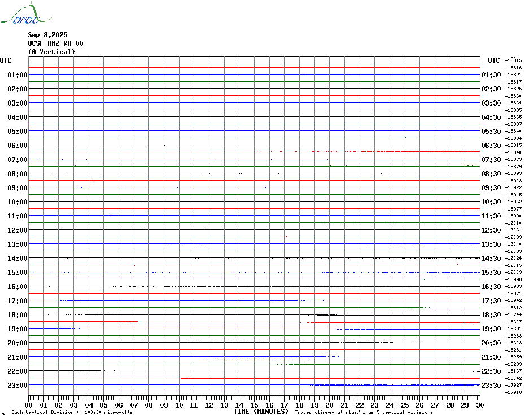Click the DC offset value '-18821'
The width and height of the screenshot is (525, 420).
[513, 75]
